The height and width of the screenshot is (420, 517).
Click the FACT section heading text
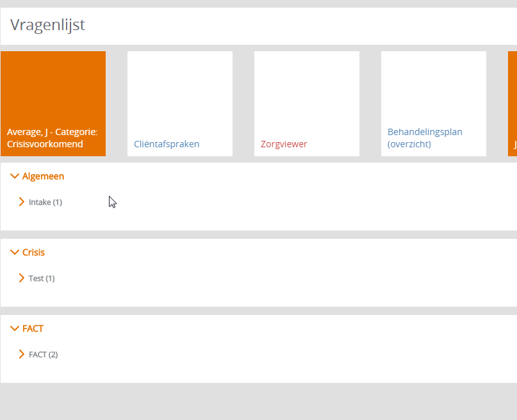point(33,328)
